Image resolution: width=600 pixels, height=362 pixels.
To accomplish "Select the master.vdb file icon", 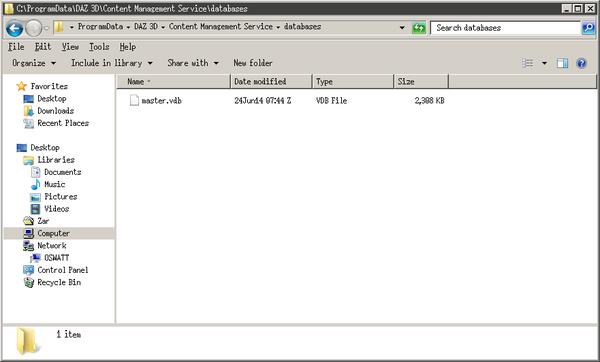I will click(x=134, y=100).
